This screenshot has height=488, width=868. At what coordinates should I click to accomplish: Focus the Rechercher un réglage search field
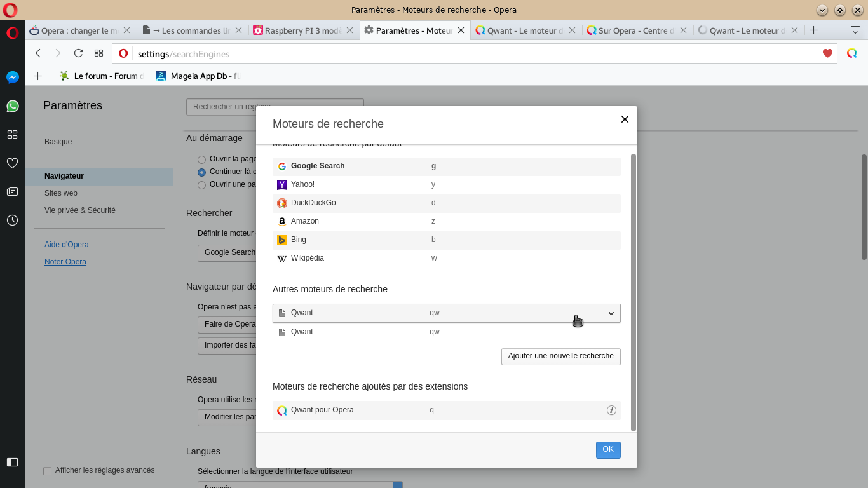pos(275,107)
